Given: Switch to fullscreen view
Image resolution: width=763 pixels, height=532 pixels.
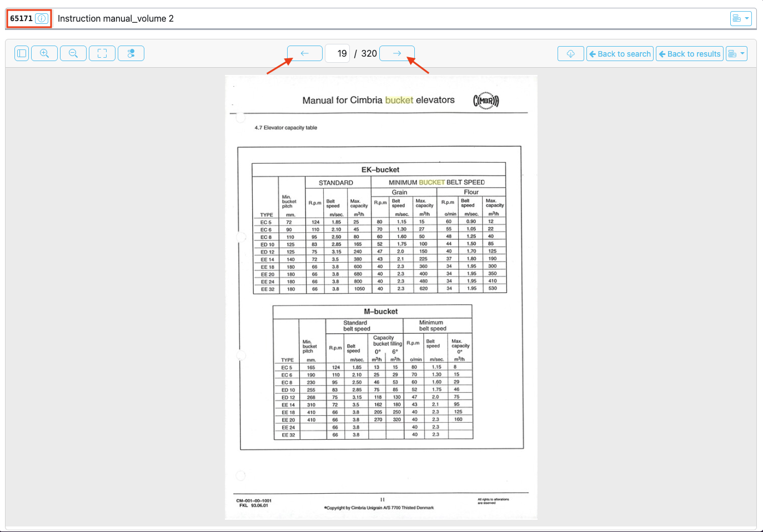Looking at the screenshot, I should [x=102, y=53].
